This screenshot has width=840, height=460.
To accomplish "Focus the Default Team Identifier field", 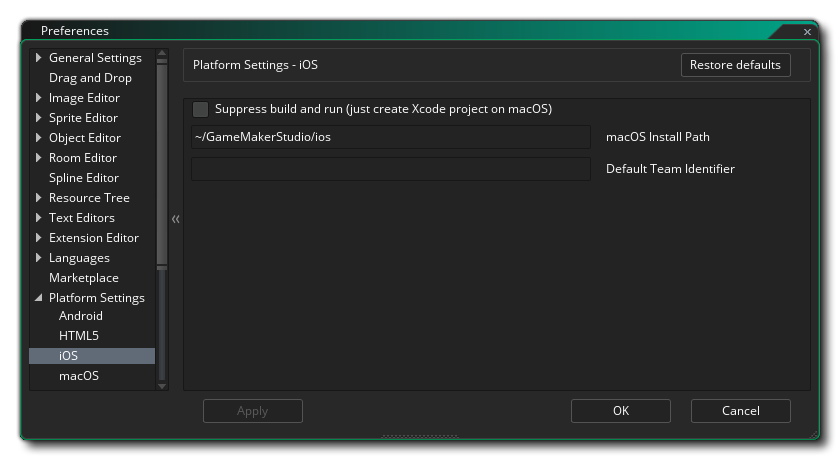I will point(391,169).
